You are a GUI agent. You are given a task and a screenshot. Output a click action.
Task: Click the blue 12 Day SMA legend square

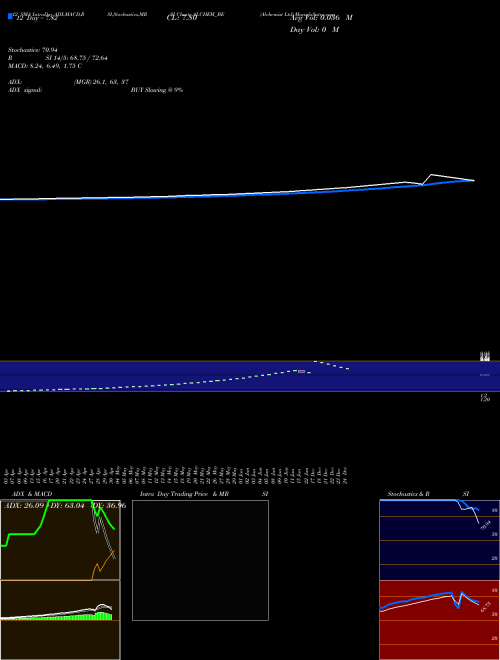[10, 16]
